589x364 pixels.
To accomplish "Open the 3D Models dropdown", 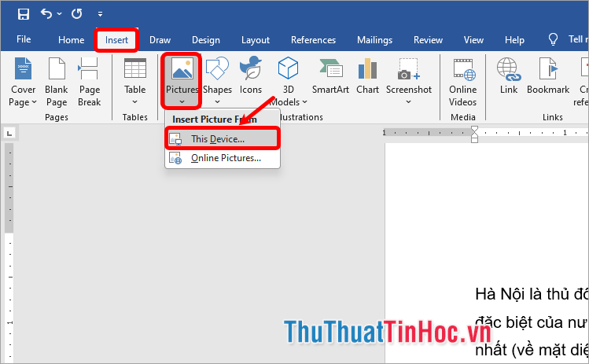I will 288,82.
